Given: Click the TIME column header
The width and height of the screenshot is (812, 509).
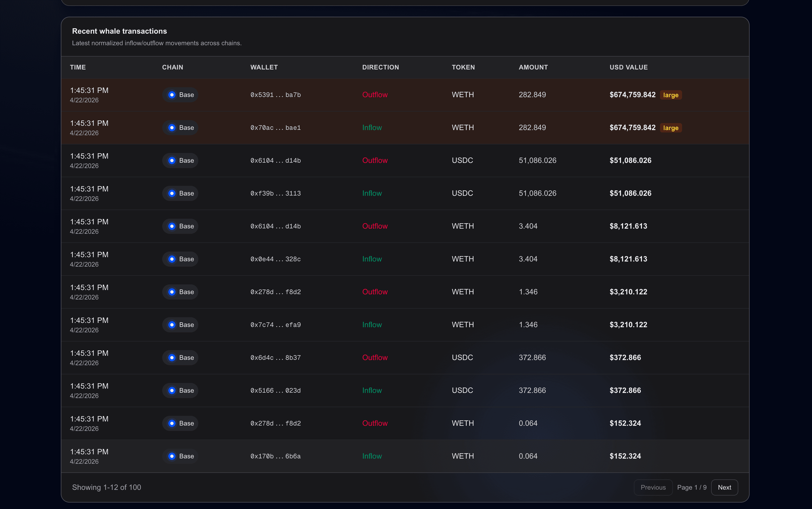Looking at the screenshot, I should (x=78, y=67).
